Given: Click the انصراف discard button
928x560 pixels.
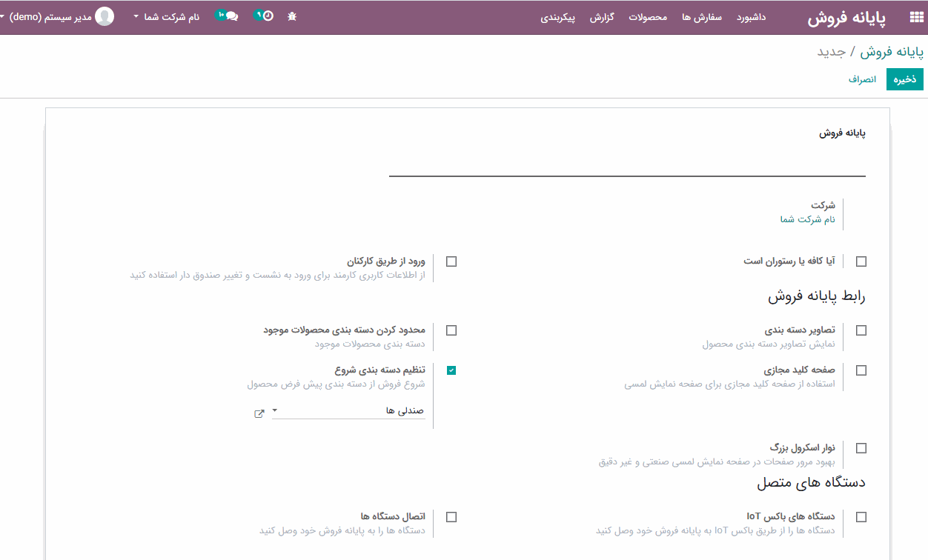Looking at the screenshot, I should (x=862, y=79).
